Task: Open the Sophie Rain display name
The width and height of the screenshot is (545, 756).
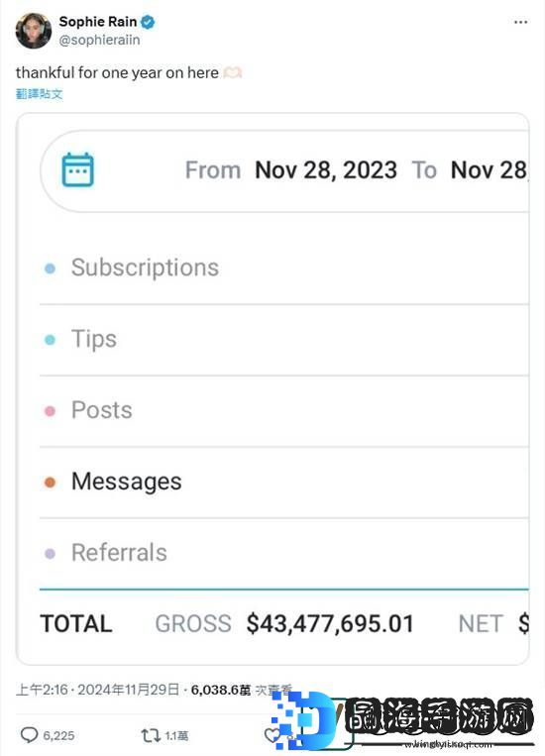Action: (98, 21)
